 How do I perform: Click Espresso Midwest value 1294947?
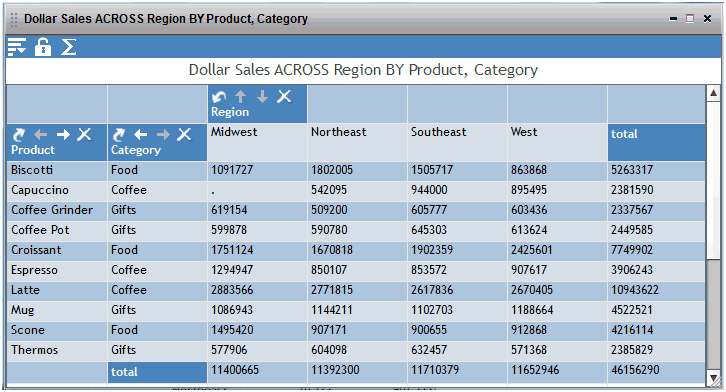pyautogui.click(x=232, y=270)
